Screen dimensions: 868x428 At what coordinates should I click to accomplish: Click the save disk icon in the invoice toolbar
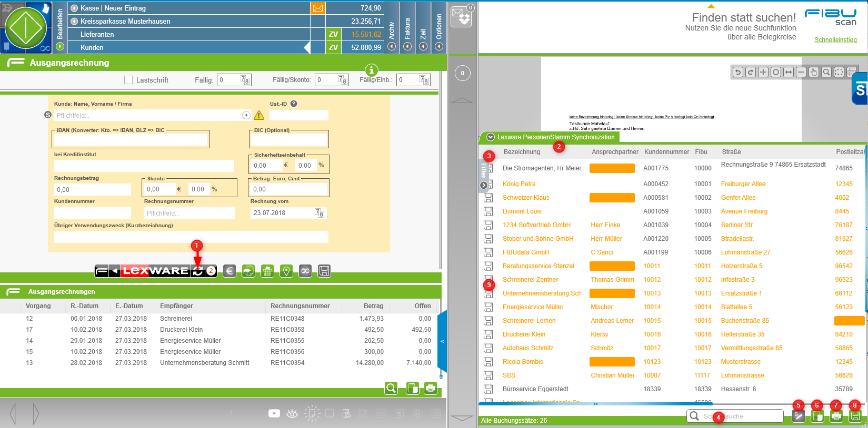pos(324,271)
